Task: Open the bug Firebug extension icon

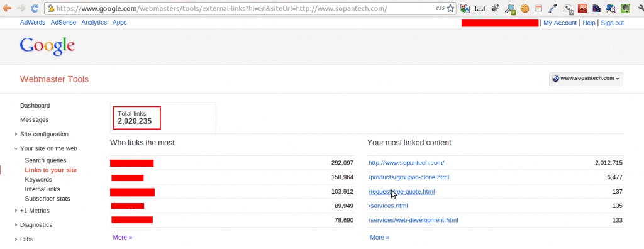Action: (496, 8)
